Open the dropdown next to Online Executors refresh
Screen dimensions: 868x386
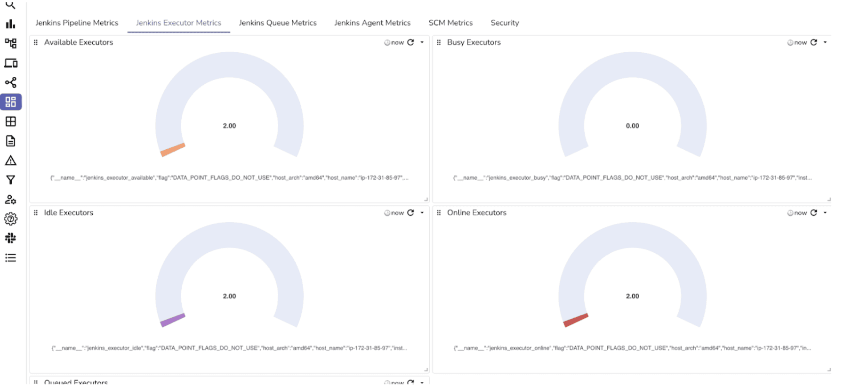(x=824, y=213)
